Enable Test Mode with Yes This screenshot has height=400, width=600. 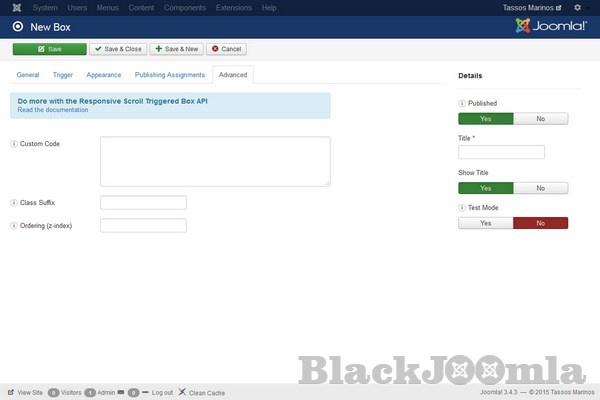tap(485, 223)
